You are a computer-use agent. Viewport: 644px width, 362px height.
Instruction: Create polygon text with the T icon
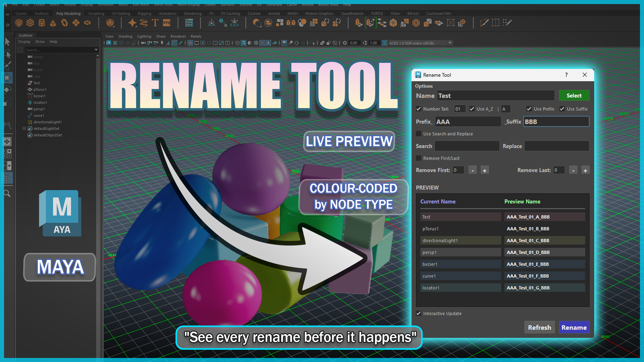pos(155,23)
